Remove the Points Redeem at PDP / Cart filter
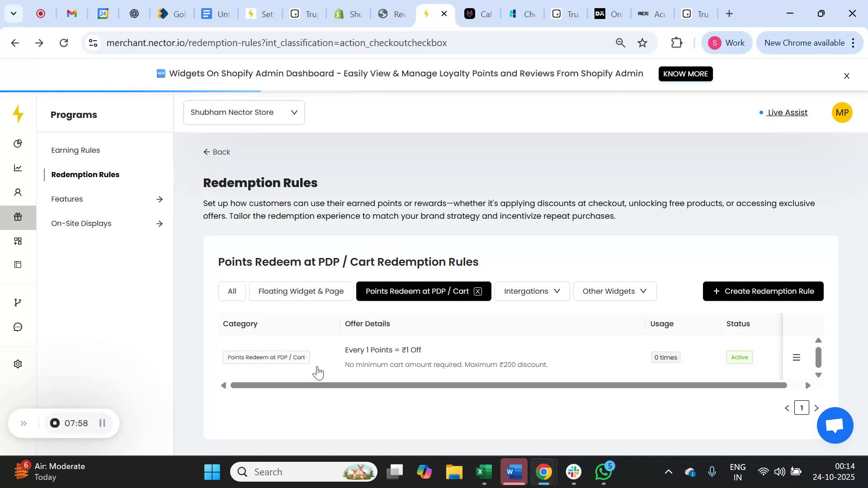This screenshot has height=488, width=868. (x=478, y=291)
